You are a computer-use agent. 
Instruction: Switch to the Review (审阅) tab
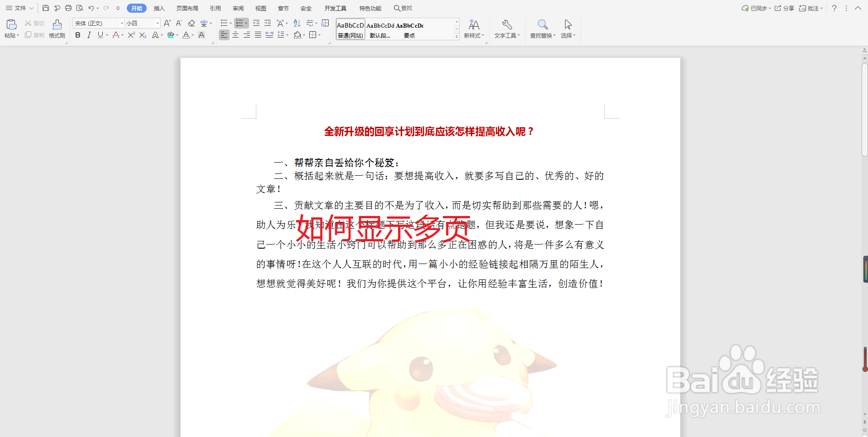pyautogui.click(x=238, y=8)
